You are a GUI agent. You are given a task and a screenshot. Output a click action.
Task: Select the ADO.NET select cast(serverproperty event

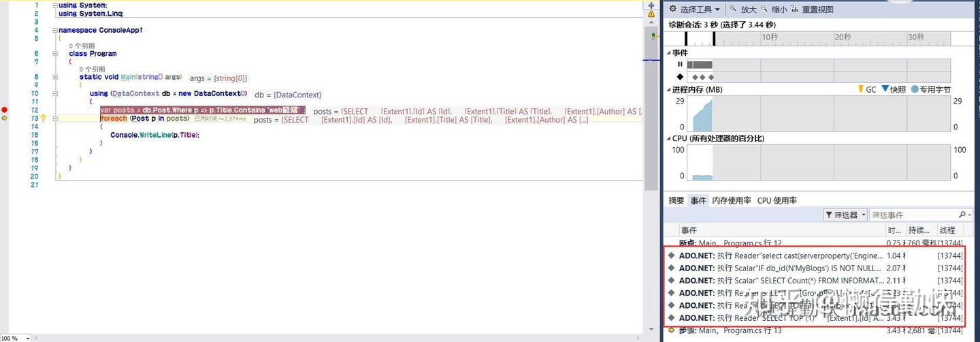pyautogui.click(x=815, y=255)
